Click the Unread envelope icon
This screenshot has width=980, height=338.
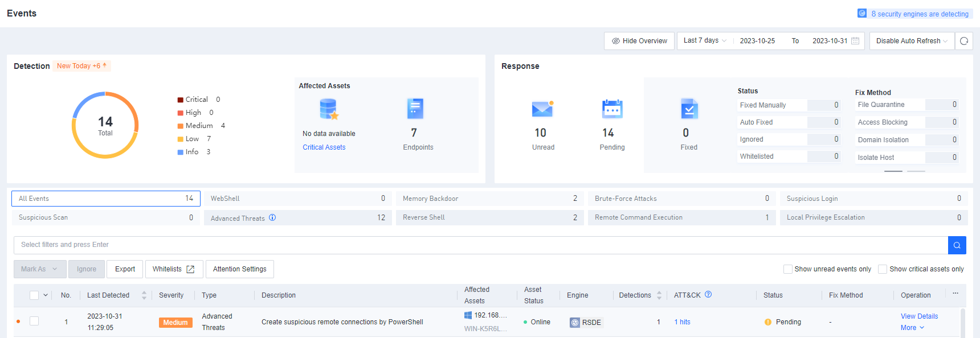(542, 108)
